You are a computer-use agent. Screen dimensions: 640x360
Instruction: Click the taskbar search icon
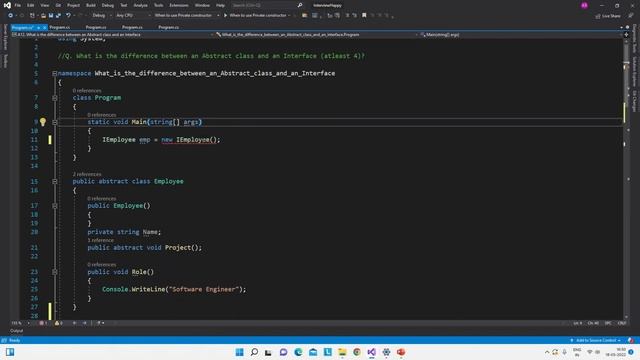[254, 352]
